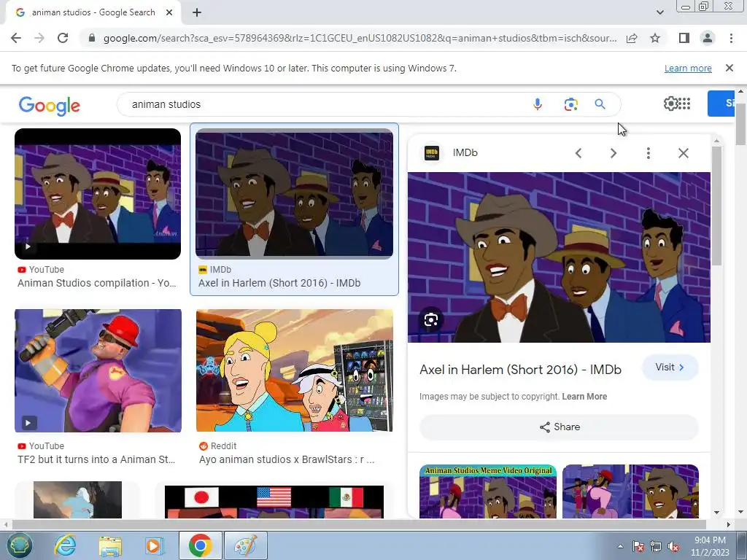The width and height of the screenshot is (747, 560).
Task: Open the Reddit BrawlStars animan image
Action: tap(295, 370)
